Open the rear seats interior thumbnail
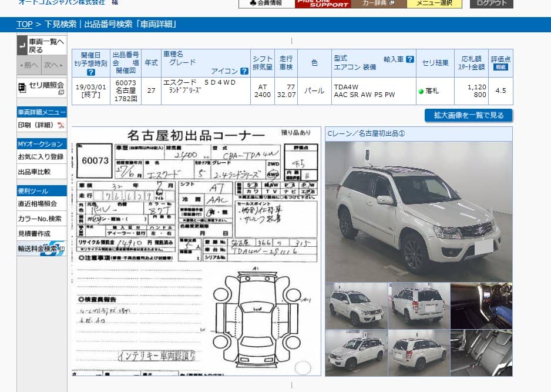The height and width of the screenshot is (392, 551). 482,353
